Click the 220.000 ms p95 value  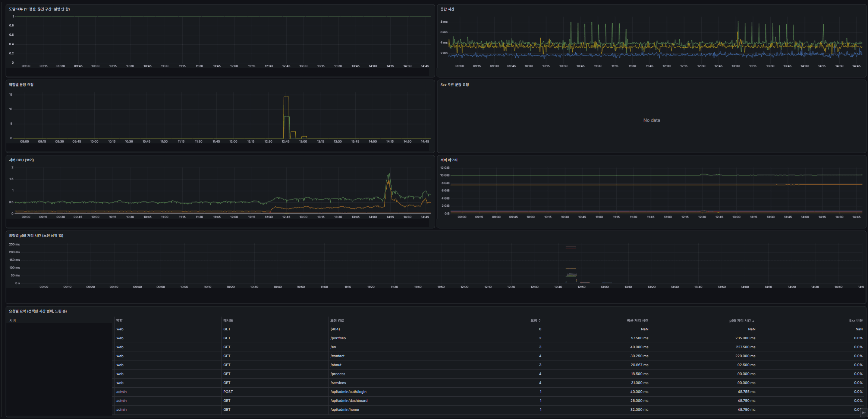point(745,356)
